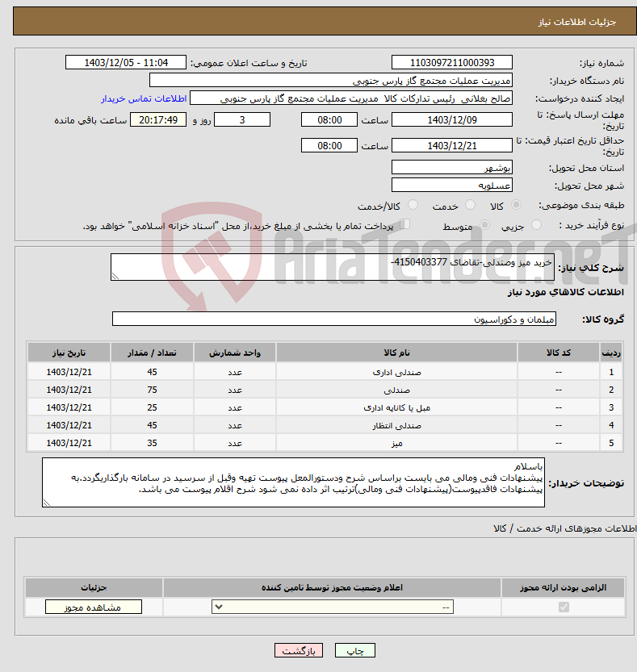Click the مشاهده مجوز button
Screen dimensions: 637x672
click(x=94, y=607)
